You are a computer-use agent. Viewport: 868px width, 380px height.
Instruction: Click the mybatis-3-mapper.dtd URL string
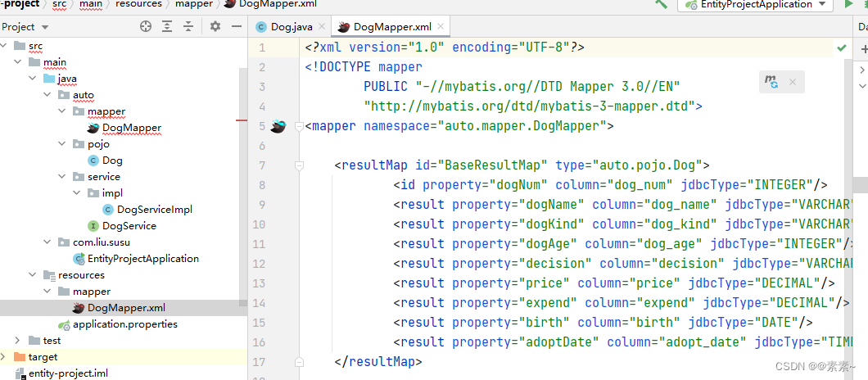point(530,106)
